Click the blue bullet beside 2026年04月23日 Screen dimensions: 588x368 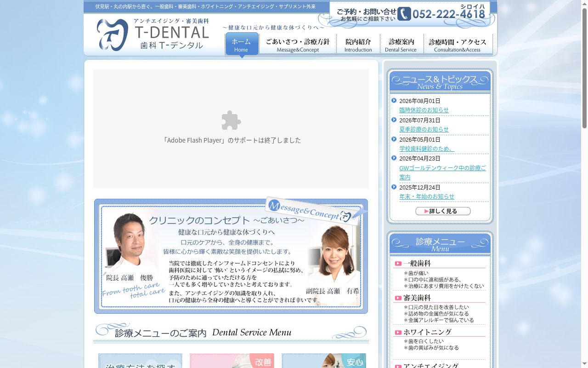394,158
